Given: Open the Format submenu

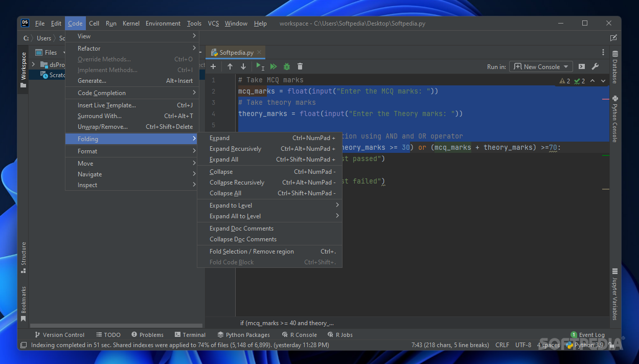Looking at the screenshot, I should point(132,151).
